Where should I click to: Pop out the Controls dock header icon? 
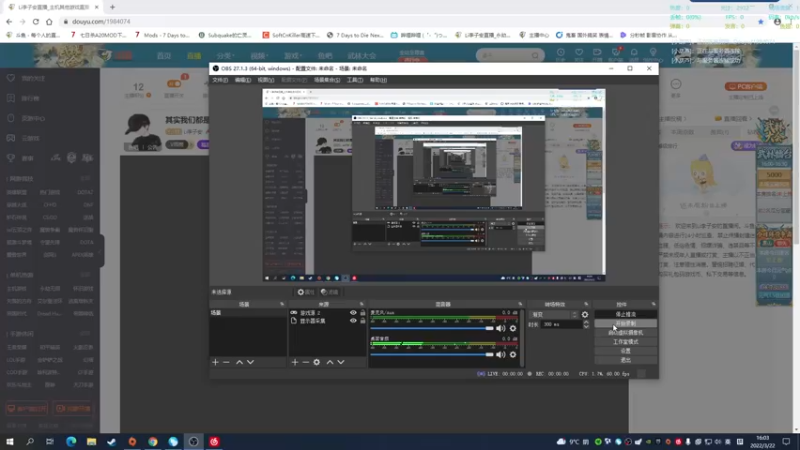pyautogui.click(x=653, y=305)
